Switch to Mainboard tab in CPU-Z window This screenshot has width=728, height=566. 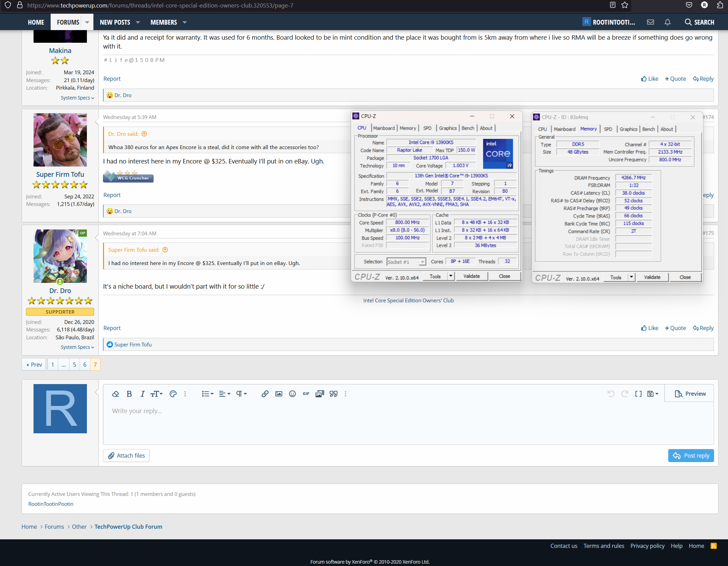[x=384, y=128]
